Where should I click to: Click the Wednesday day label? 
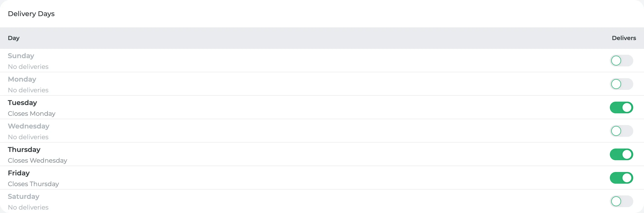[29, 126]
